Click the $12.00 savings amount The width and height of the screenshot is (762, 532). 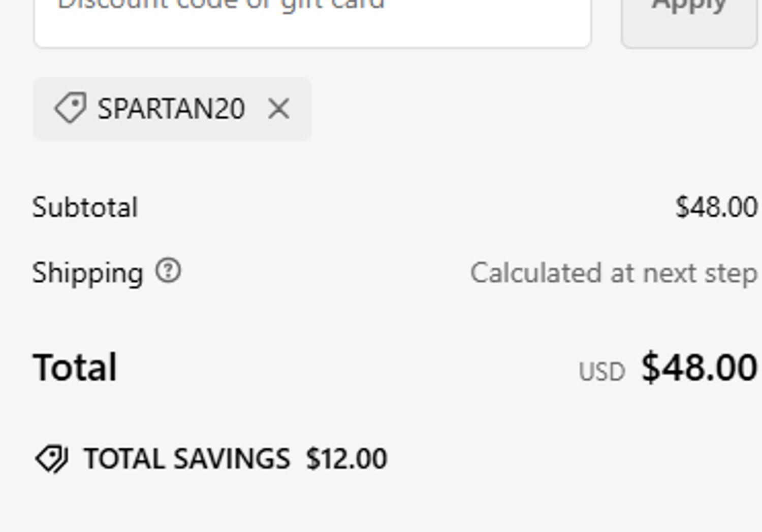tap(346, 459)
